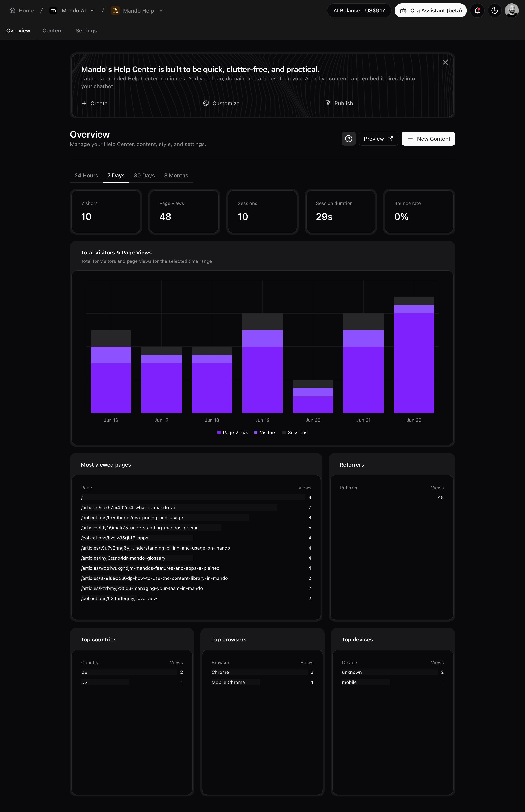Click the external link icon on Preview
Screen dimensions: 525x812
coord(390,139)
